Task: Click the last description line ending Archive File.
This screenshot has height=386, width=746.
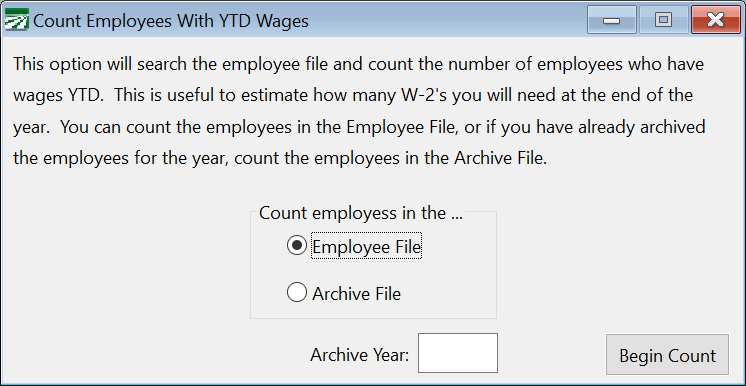Action: (280, 158)
